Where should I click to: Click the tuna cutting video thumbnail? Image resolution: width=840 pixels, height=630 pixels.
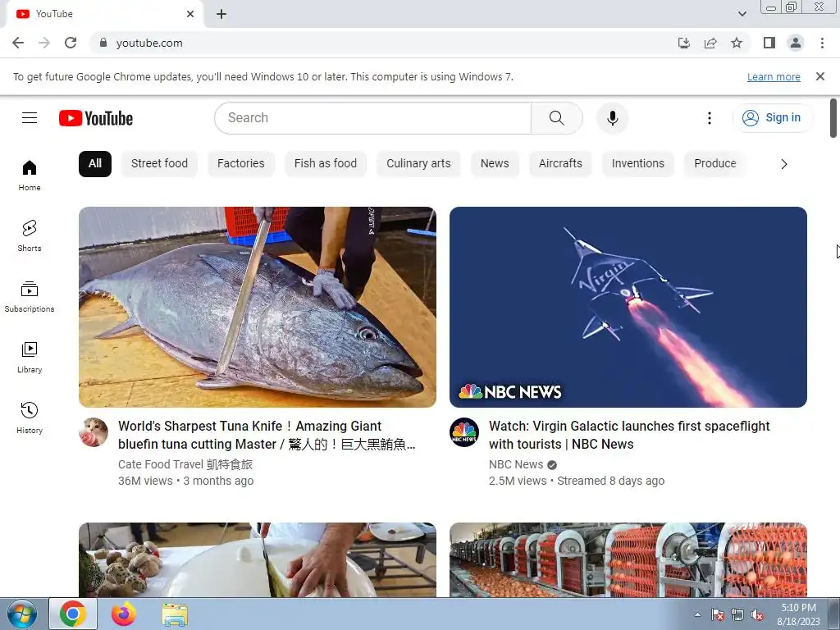[x=257, y=307]
